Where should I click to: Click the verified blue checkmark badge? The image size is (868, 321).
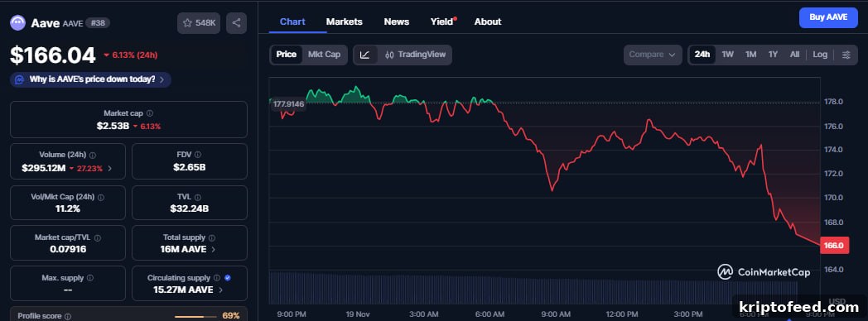point(228,278)
